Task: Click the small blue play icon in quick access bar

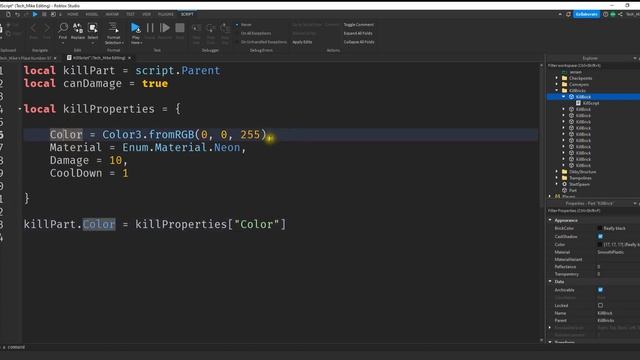Action: tap(35, 14)
